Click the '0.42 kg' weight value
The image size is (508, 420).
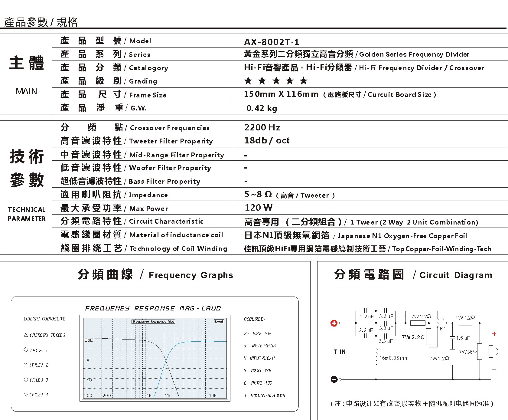[262, 108]
